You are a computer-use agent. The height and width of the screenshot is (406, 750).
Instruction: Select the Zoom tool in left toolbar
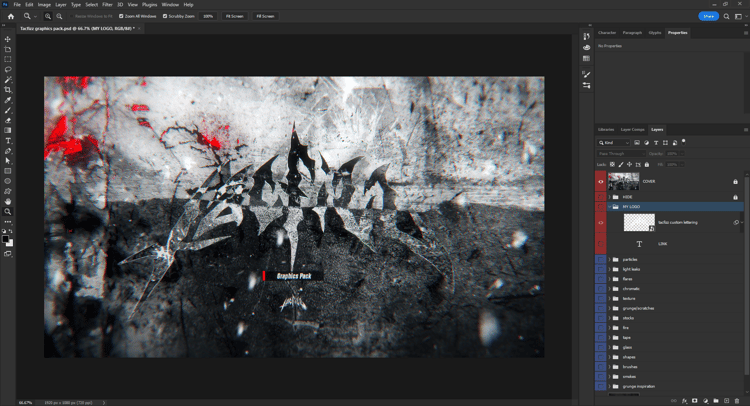point(8,211)
